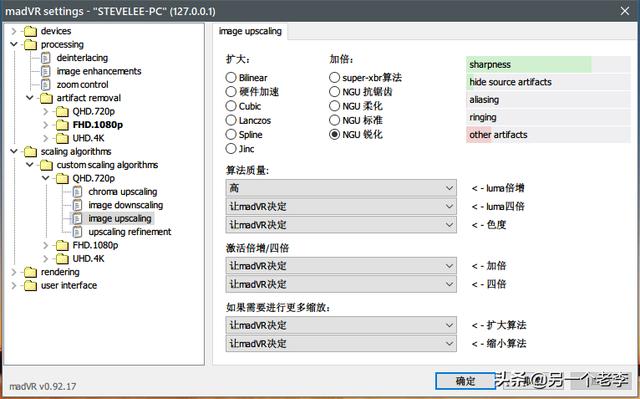Click the ringing rating bar

(548, 117)
